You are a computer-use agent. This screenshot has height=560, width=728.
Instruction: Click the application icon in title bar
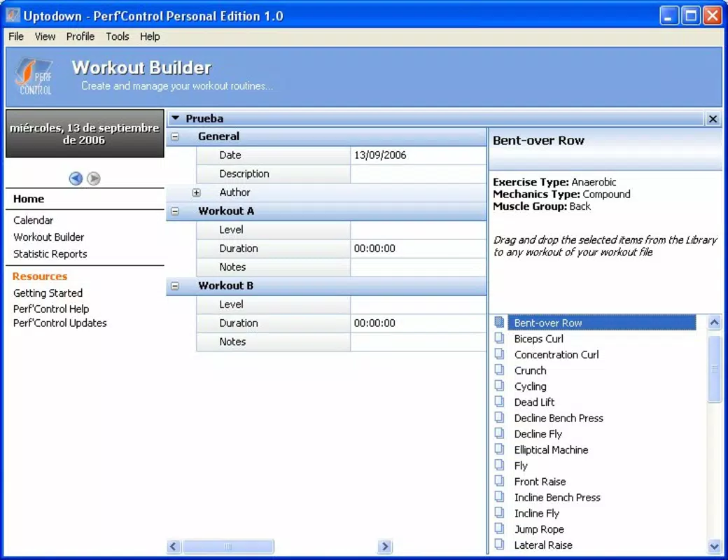(x=13, y=15)
